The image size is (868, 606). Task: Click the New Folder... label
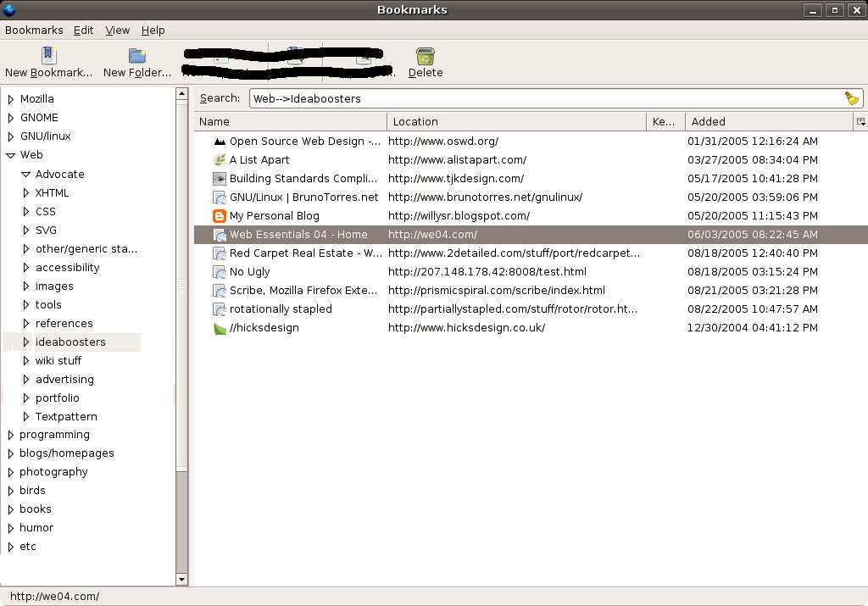click(137, 73)
